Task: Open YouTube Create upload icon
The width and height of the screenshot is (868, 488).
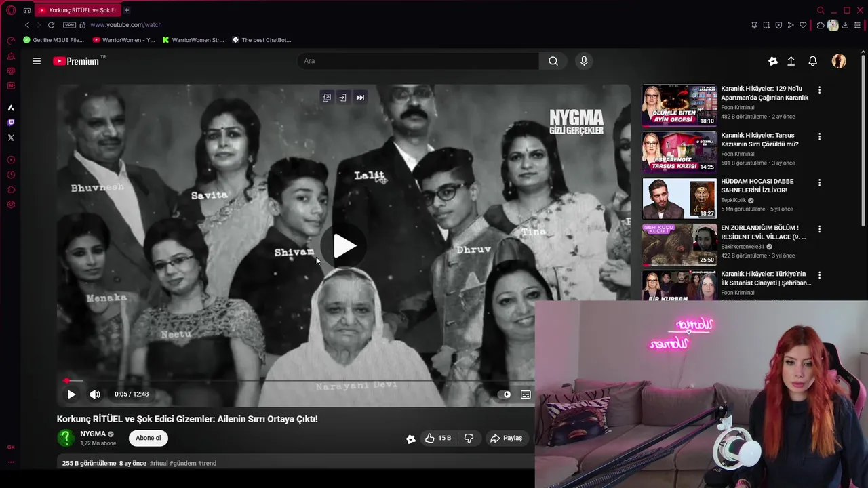Action: click(791, 61)
